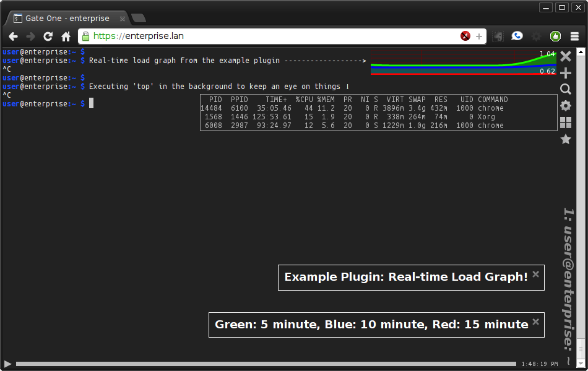Open the Chrome hamburger menu

[x=574, y=36]
